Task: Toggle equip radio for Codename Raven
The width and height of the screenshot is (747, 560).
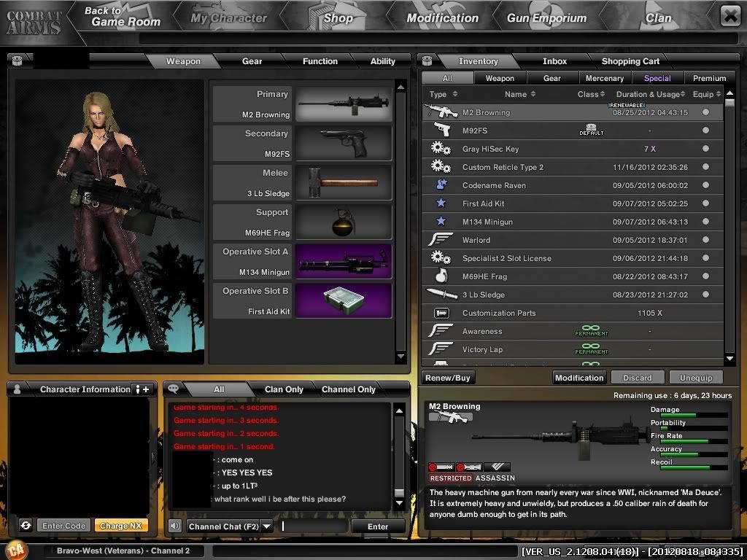Action: (705, 185)
